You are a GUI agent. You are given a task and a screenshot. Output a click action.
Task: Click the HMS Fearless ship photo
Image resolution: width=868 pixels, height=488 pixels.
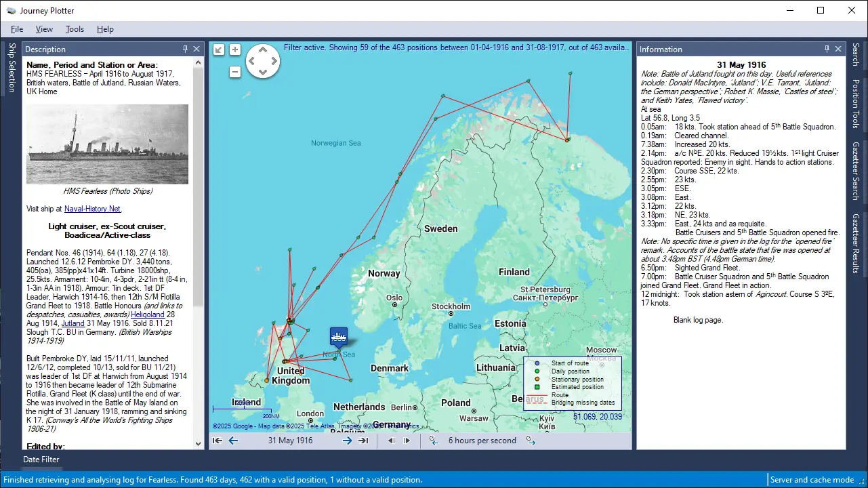[108, 144]
